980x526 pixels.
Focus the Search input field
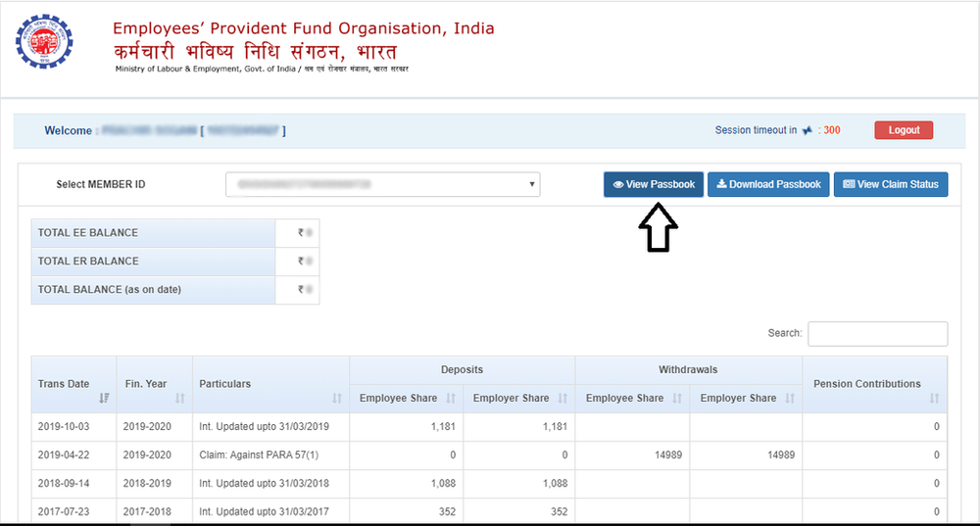[x=877, y=334]
